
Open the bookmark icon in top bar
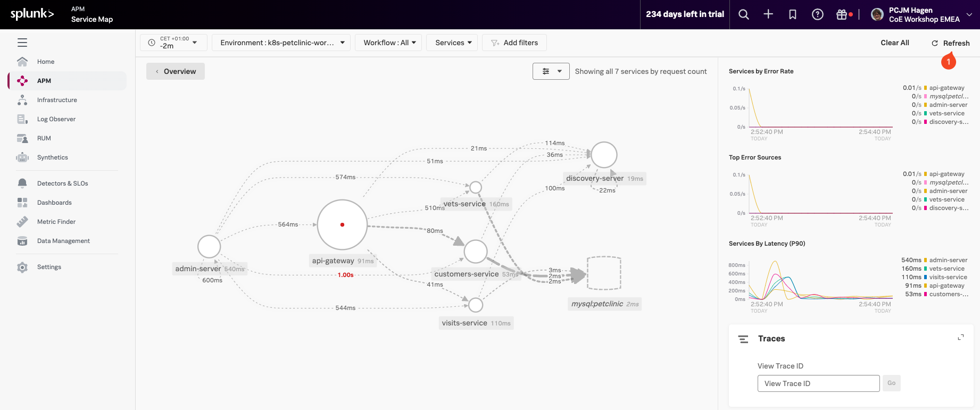point(793,14)
